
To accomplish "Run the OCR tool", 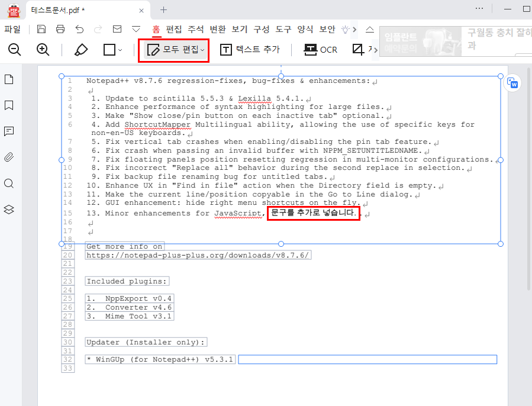I will click(x=320, y=50).
